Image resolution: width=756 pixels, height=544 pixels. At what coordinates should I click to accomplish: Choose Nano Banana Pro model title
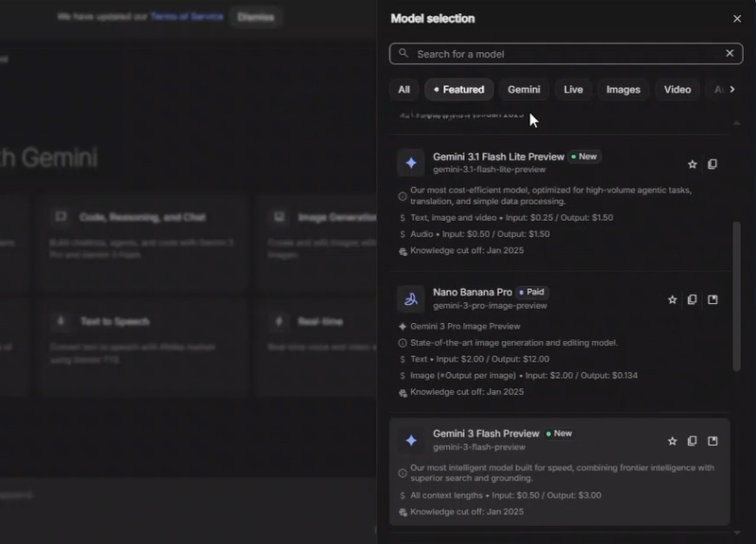coord(472,292)
